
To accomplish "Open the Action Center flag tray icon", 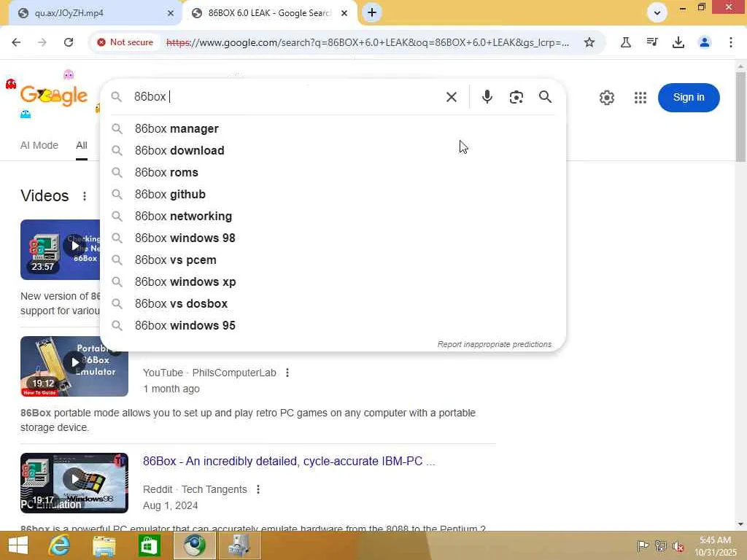I will point(643,545).
